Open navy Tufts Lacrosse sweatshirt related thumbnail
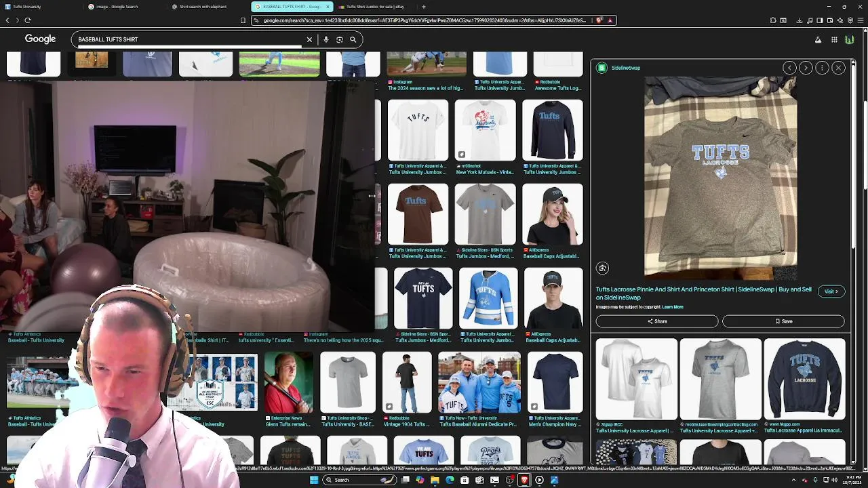 [x=804, y=380]
